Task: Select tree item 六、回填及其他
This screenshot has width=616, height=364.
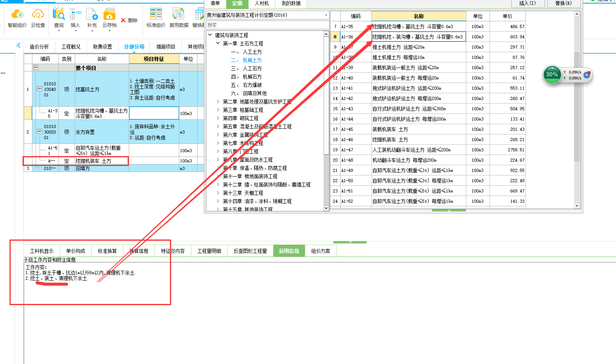Action: pos(249,93)
